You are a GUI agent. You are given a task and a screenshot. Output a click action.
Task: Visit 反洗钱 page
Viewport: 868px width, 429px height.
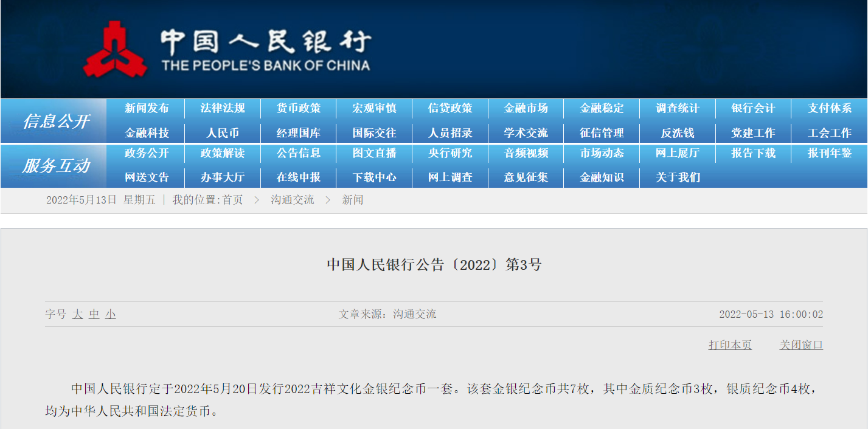coord(678,132)
